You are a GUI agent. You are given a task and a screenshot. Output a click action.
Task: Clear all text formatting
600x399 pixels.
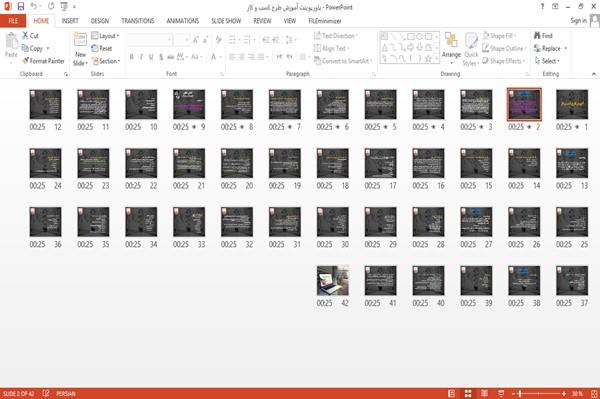218,39
